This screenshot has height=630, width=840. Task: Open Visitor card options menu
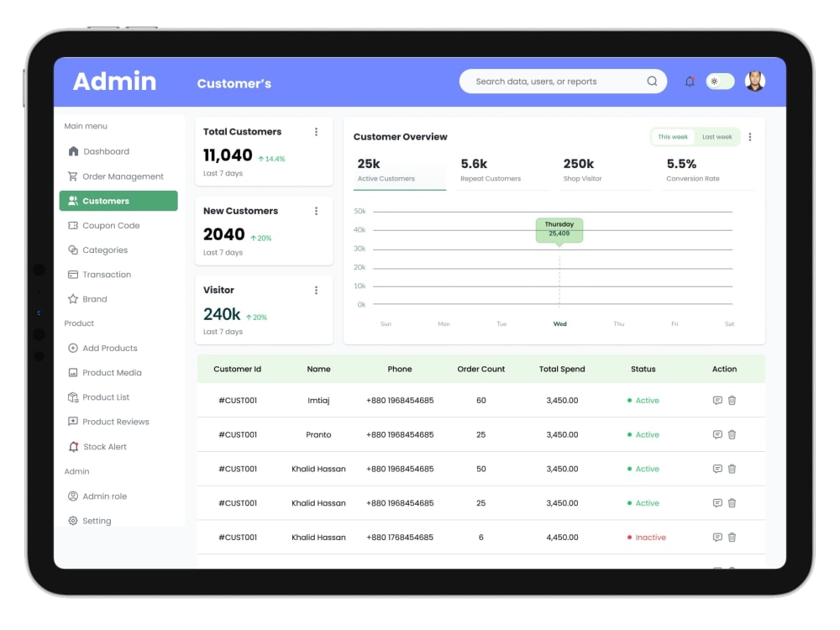[x=316, y=290]
